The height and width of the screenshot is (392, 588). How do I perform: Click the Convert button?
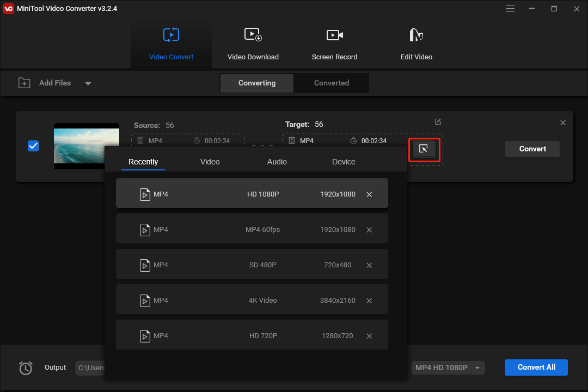tap(532, 149)
